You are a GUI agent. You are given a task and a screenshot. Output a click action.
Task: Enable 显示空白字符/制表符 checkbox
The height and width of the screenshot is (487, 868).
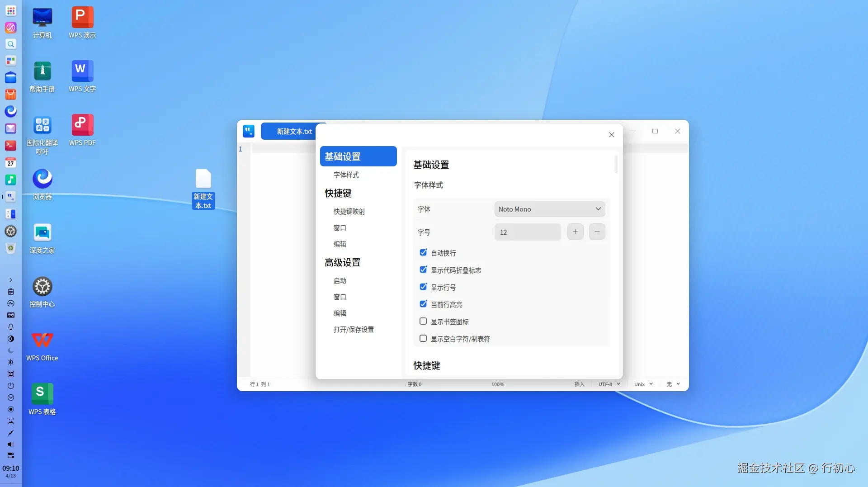pyautogui.click(x=423, y=338)
